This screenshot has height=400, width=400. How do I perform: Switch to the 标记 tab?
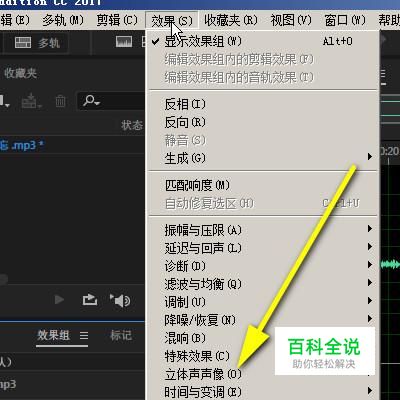[121, 335]
